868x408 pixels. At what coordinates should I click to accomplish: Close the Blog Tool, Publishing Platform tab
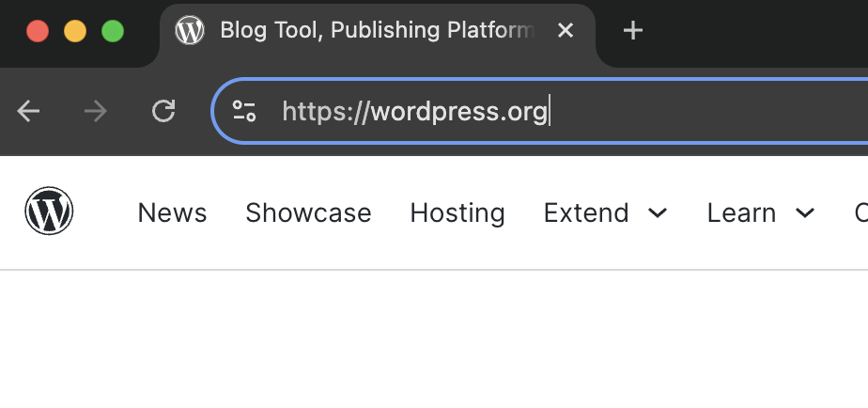pos(566,30)
